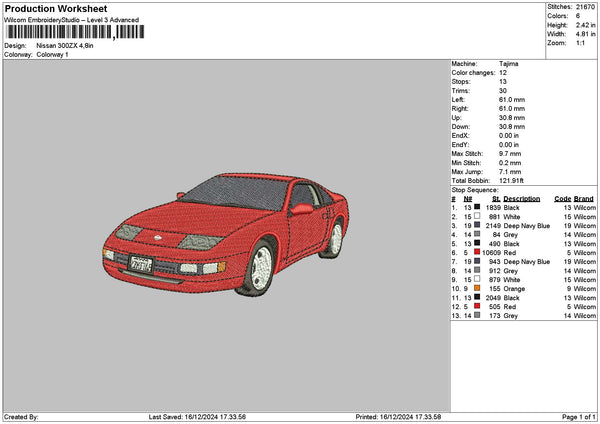Click the Total Bobbin value 121.91ft

(512, 181)
